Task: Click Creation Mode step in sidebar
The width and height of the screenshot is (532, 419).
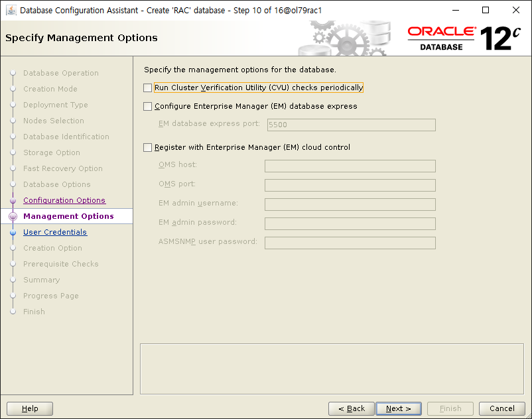Action: [50, 89]
